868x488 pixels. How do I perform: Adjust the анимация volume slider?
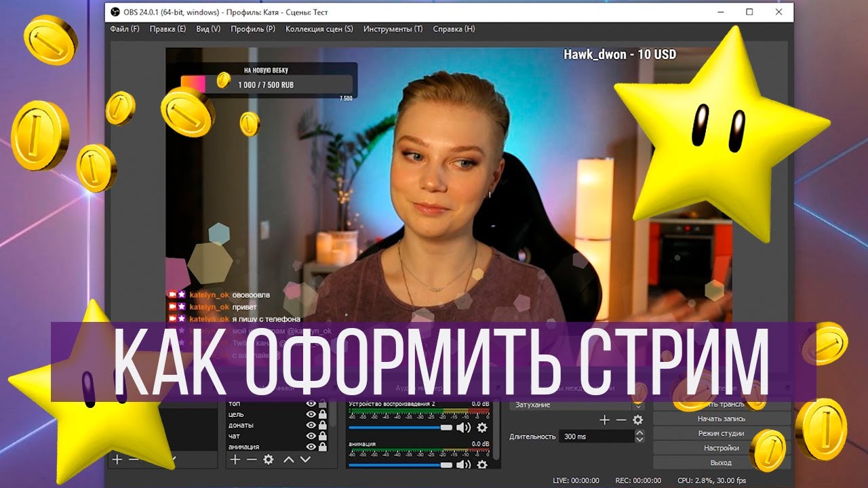click(400, 465)
